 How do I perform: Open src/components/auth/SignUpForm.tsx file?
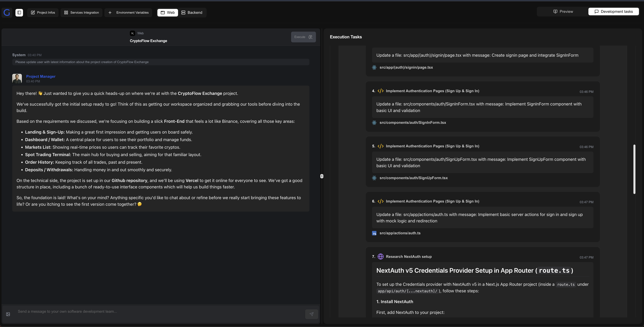414,178
